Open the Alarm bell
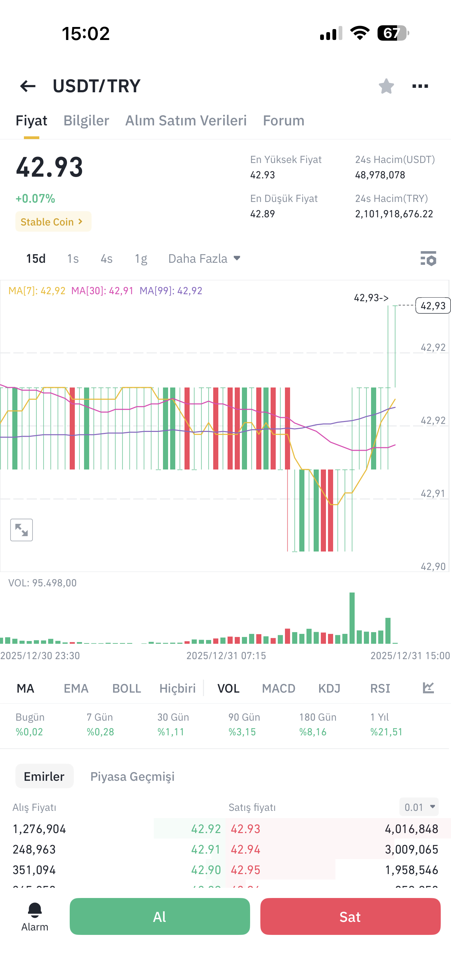This screenshot has width=451, height=980. 35,916
